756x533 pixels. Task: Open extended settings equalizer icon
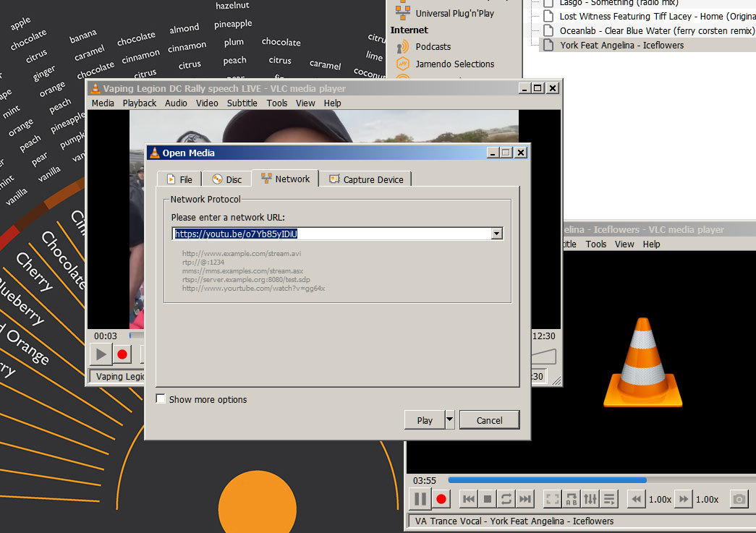590,499
